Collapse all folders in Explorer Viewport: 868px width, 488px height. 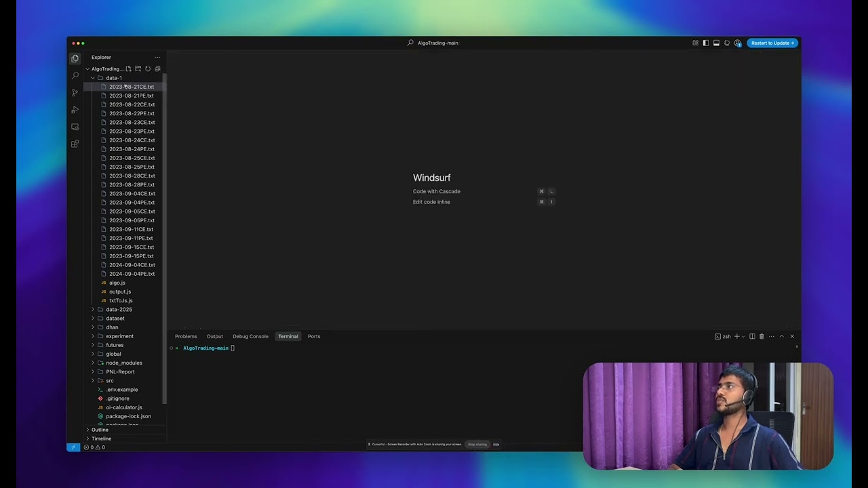(x=157, y=68)
